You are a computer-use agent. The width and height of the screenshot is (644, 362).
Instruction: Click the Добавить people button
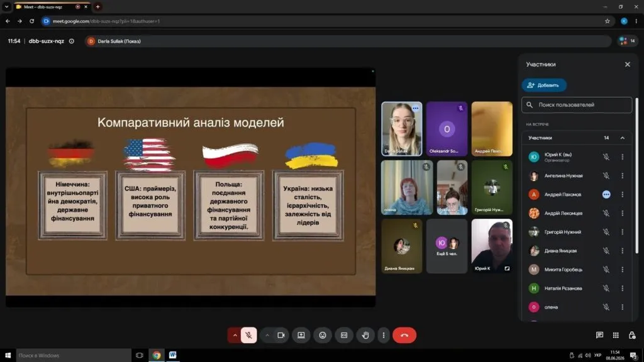point(544,85)
